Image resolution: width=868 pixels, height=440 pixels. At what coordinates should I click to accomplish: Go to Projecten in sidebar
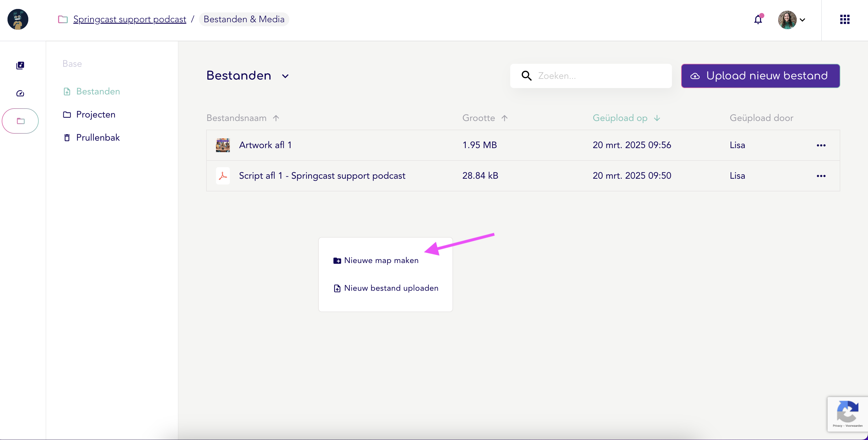pyautogui.click(x=89, y=115)
